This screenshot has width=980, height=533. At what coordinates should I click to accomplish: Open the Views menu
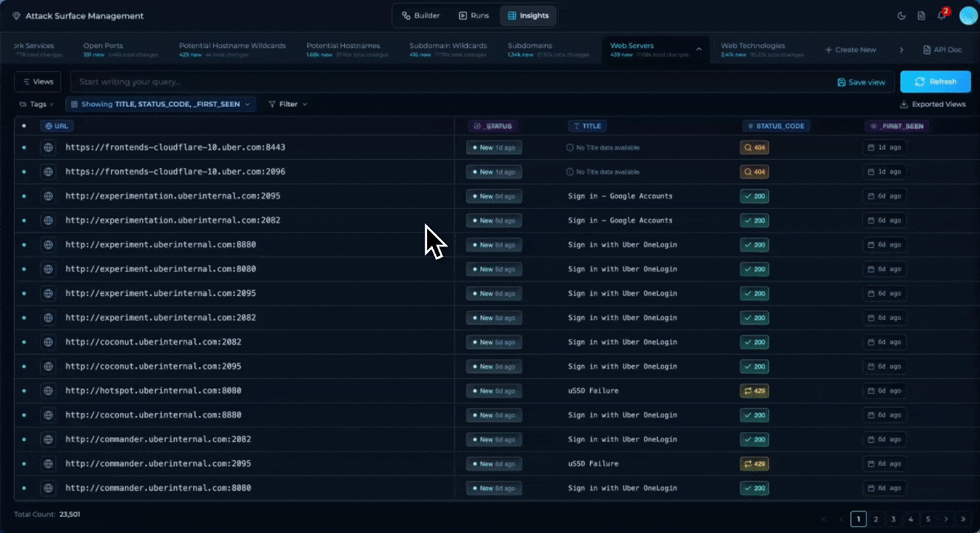[38, 81]
